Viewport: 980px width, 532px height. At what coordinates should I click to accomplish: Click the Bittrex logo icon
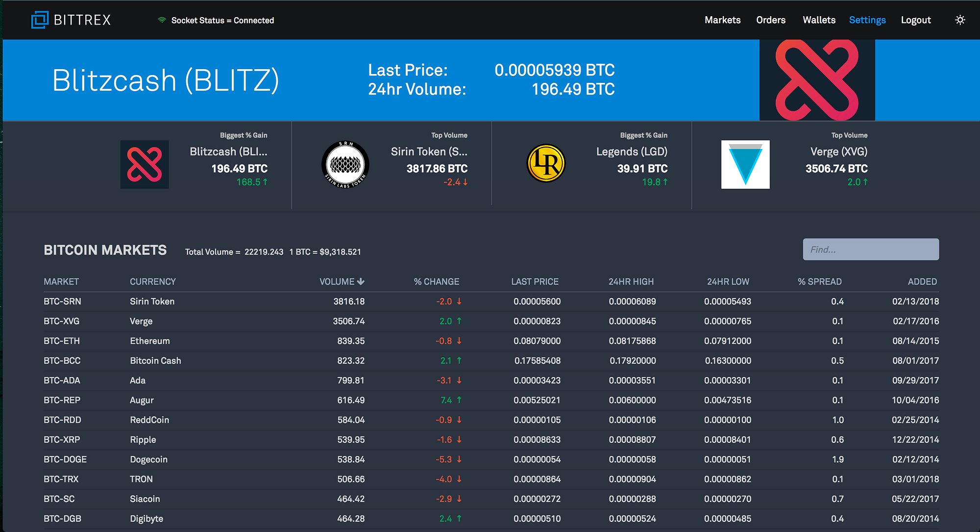tap(40, 20)
